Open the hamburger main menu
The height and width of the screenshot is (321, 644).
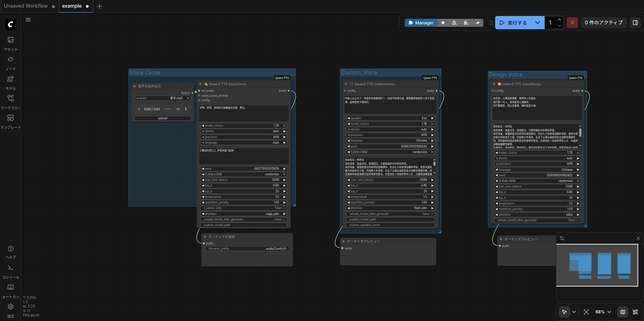click(x=28, y=20)
